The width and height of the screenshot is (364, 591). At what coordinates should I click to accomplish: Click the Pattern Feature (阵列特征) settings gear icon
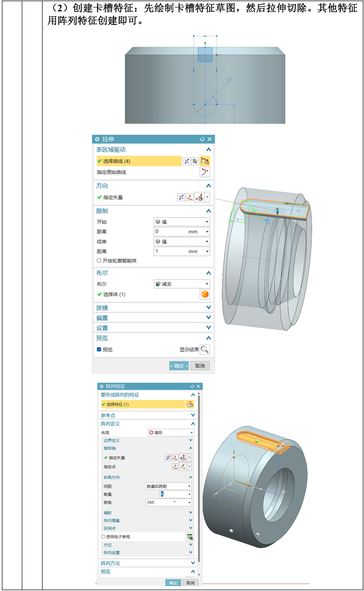(102, 386)
